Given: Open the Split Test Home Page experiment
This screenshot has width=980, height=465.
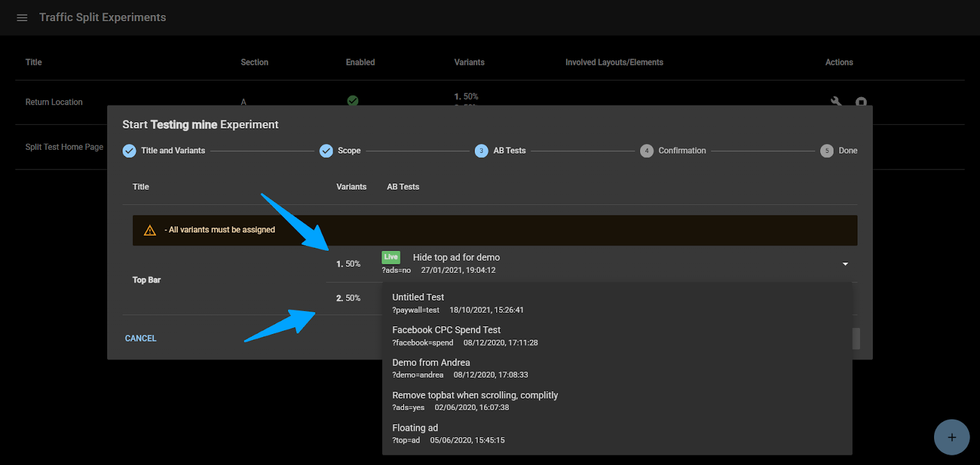Looking at the screenshot, I should tap(64, 147).
